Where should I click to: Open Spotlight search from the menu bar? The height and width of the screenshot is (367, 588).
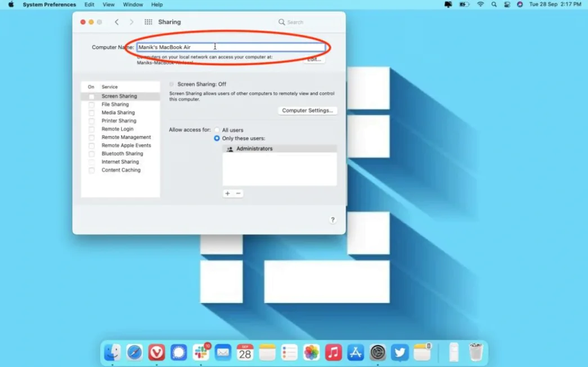click(493, 5)
